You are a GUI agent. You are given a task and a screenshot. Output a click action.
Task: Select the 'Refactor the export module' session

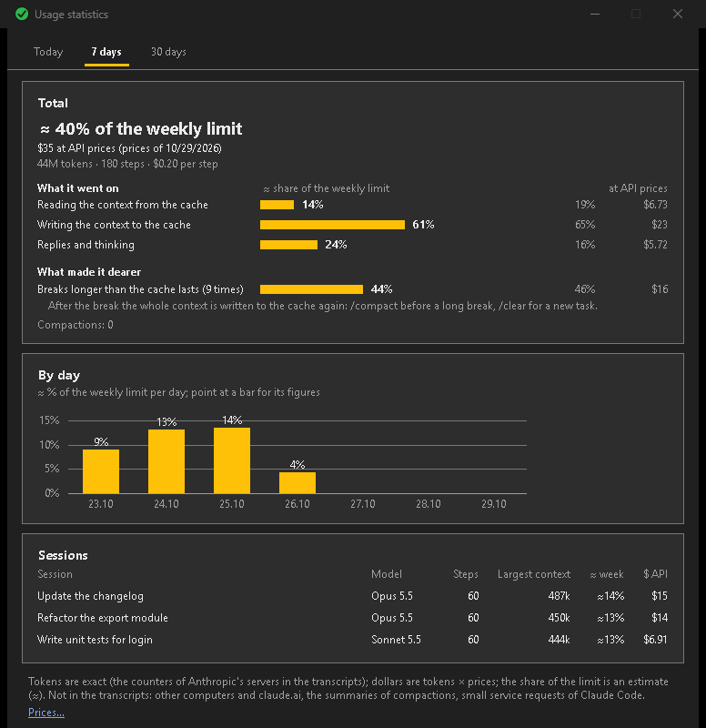tap(352, 618)
